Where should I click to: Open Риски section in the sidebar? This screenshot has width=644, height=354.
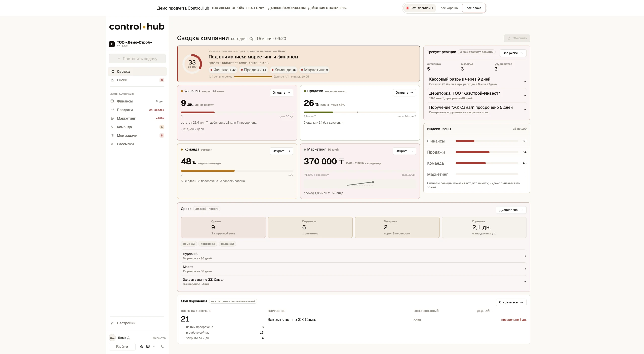137,80
